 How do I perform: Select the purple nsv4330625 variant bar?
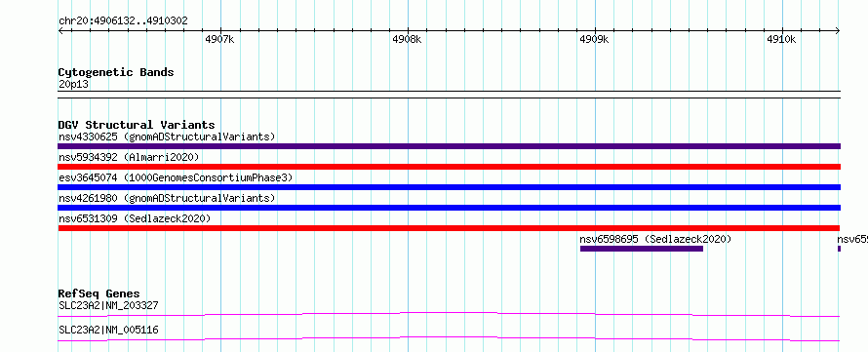pyautogui.click(x=449, y=146)
